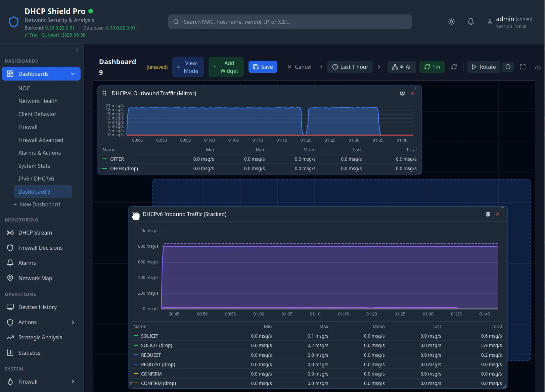Open DHCPv6 Inbound Traffic widget settings gear
Image resolution: width=545 pixels, height=392 pixels.
pyautogui.click(x=488, y=214)
